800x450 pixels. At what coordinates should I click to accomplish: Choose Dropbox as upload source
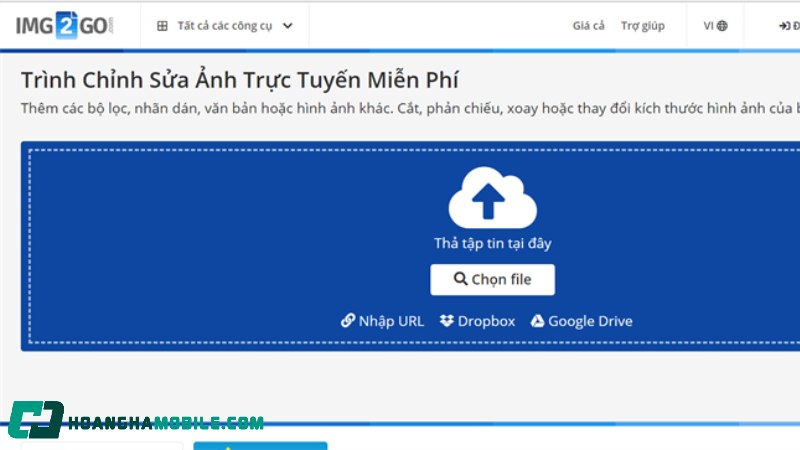(x=478, y=321)
